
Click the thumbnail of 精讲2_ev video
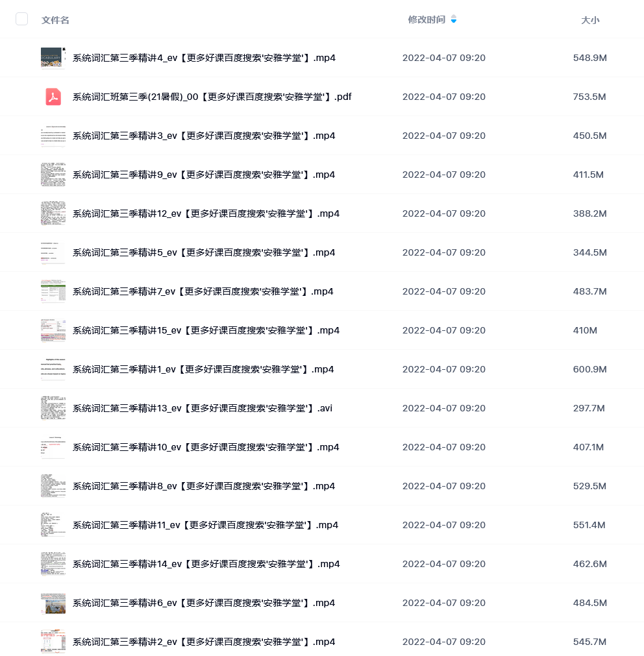53,642
